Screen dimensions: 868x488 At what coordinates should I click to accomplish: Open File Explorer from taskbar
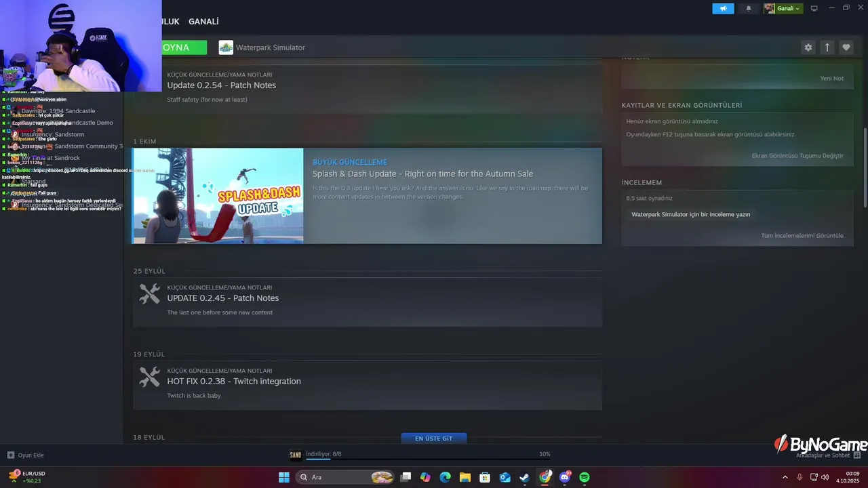coord(465,477)
